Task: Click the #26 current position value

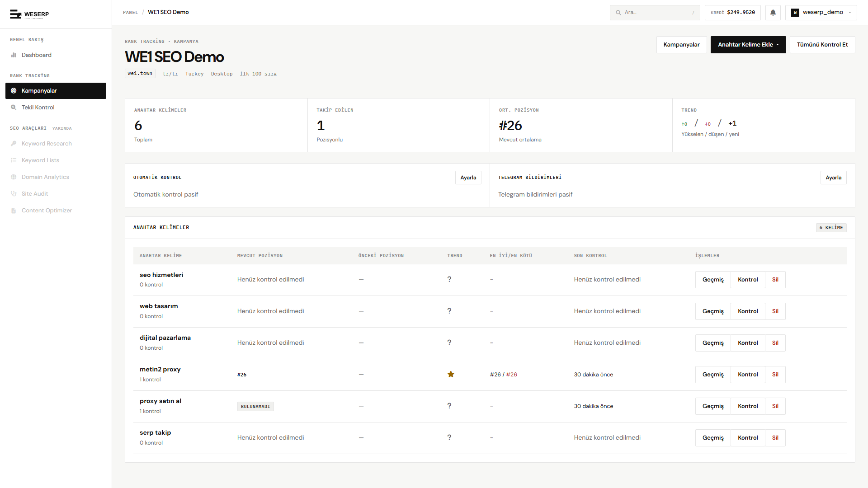Action: (x=242, y=375)
